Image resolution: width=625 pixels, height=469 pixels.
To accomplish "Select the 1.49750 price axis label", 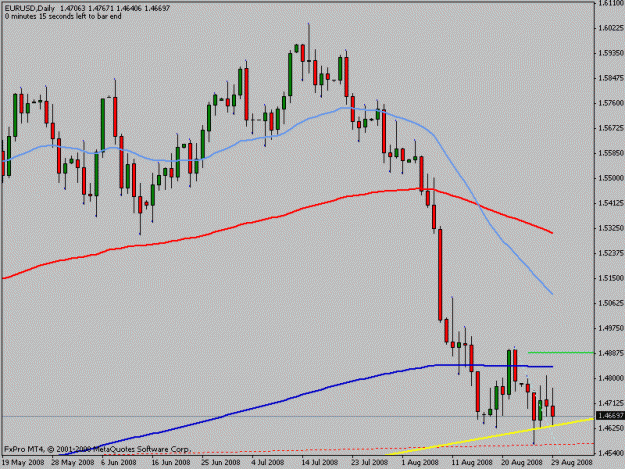I will pos(611,328).
